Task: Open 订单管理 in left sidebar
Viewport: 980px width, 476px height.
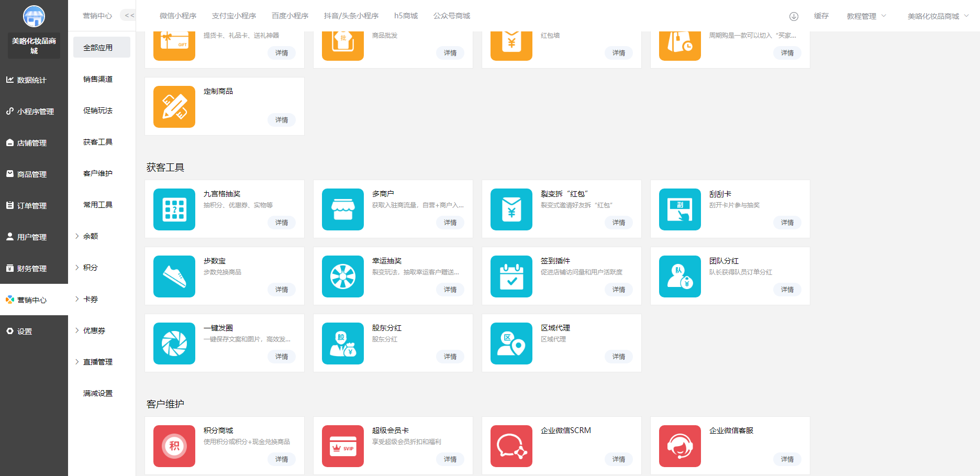Action: pyautogui.click(x=34, y=206)
